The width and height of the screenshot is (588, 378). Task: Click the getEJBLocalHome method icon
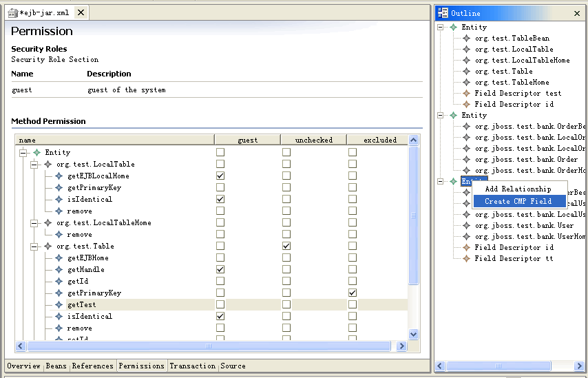coord(59,176)
